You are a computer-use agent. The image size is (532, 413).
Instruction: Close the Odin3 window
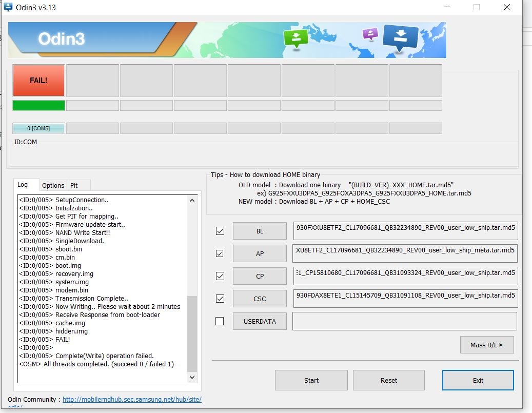point(506,7)
